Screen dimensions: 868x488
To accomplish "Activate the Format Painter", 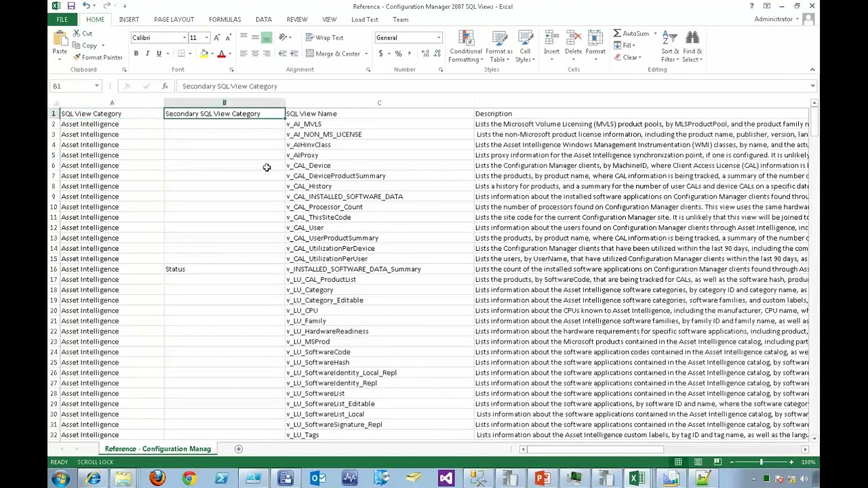I will [x=98, y=58].
